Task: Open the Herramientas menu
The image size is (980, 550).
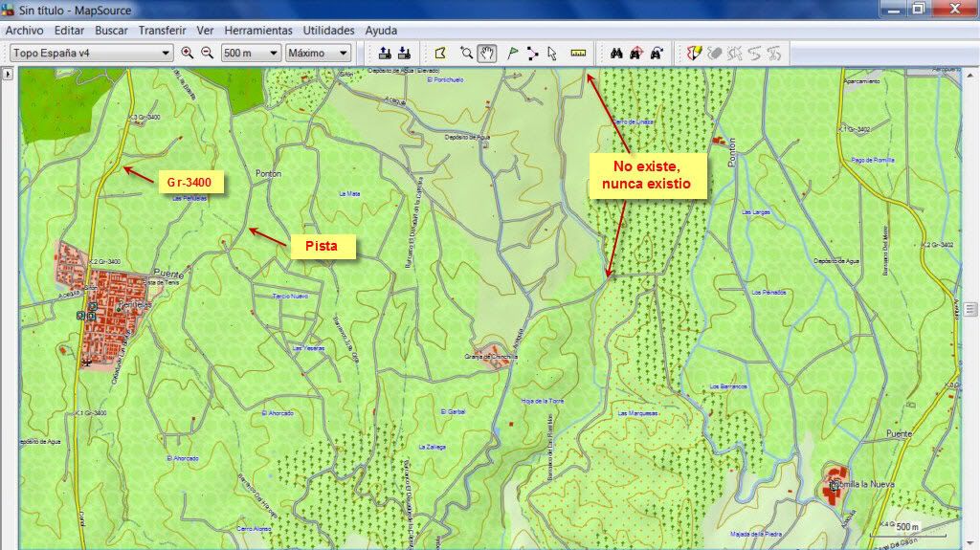Action: point(258,30)
